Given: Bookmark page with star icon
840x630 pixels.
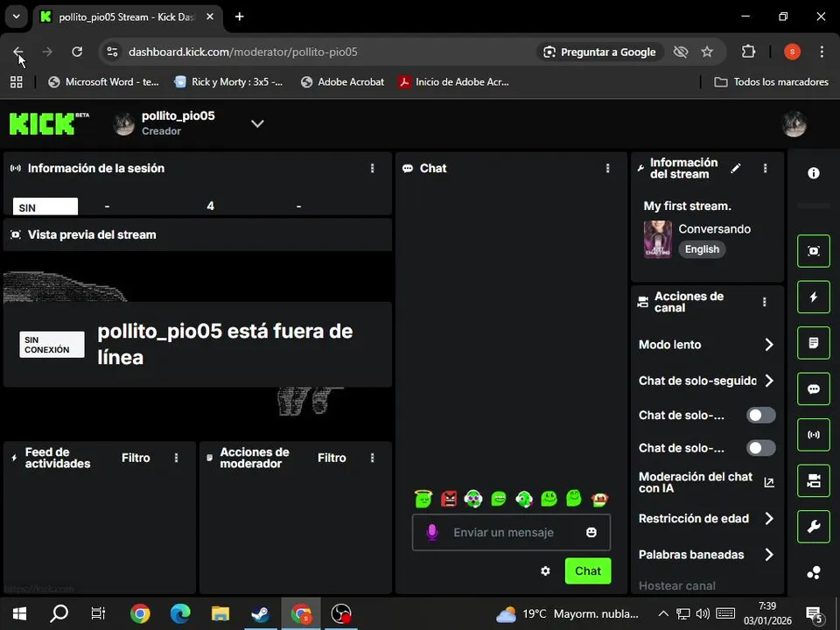Looking at the screenshot, I should 707,52.
